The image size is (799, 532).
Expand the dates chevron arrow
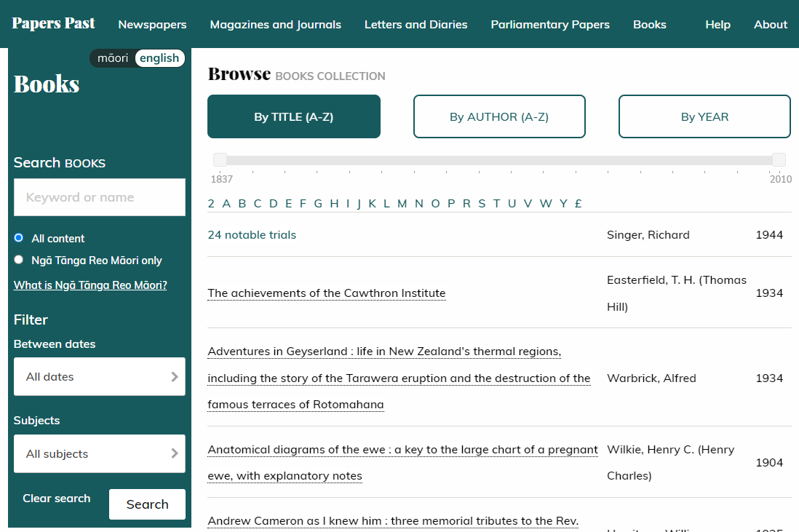coord(175,376)
